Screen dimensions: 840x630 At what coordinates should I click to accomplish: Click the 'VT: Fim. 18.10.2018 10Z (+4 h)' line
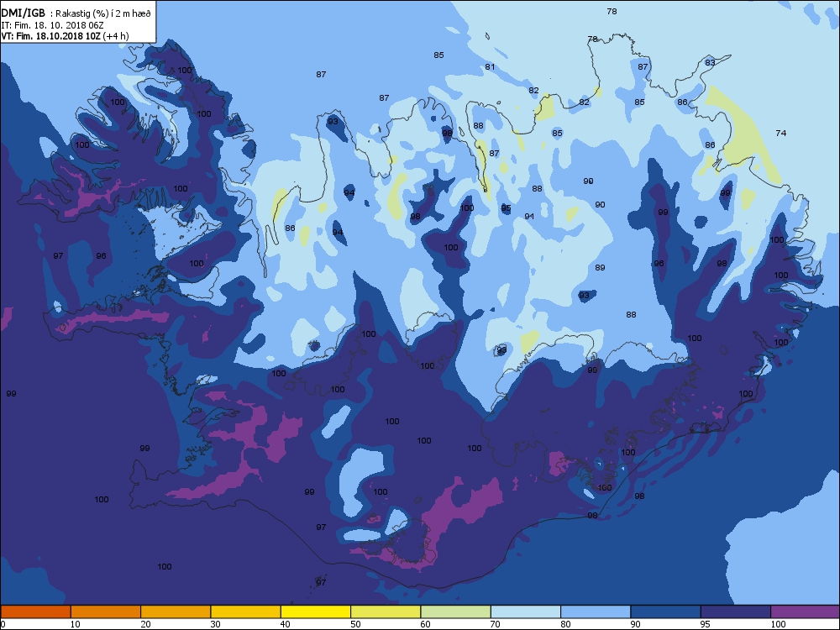65,36
